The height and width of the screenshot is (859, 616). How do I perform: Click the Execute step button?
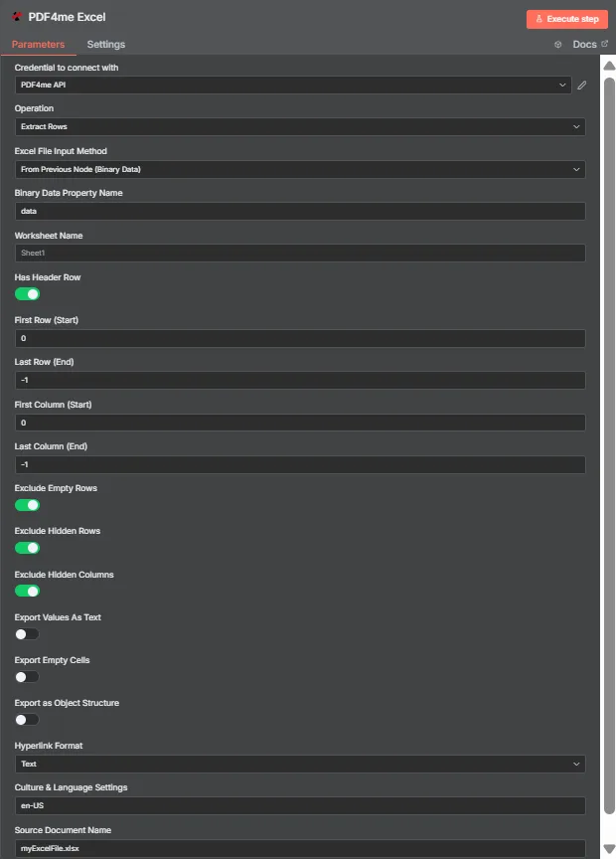[x=566, y=19]
